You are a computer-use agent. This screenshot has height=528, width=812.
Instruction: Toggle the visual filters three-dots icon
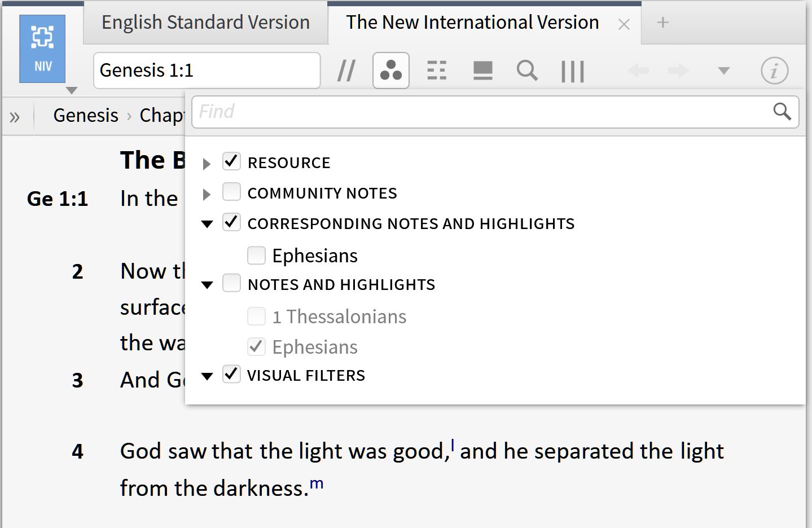(391, 71)
